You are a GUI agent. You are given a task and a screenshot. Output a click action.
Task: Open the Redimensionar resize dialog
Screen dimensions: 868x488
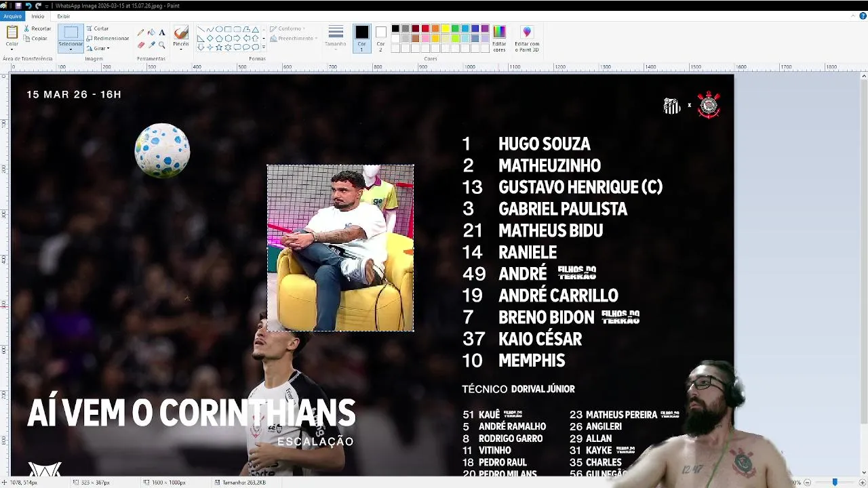pyautogui.click(x=107, y=39)
